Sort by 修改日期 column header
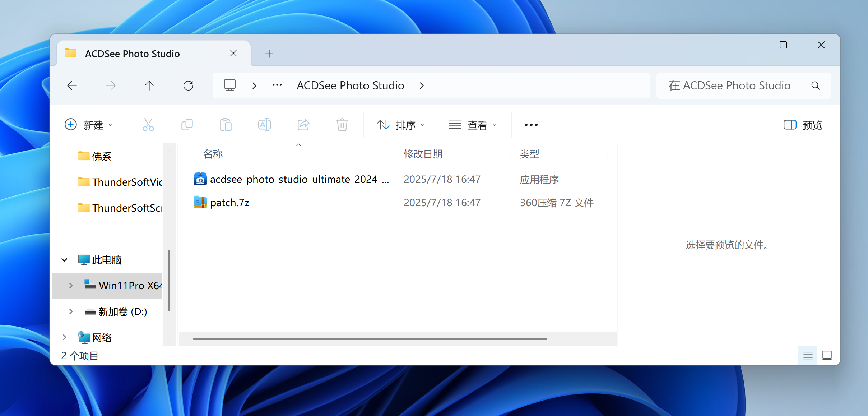 423,154
